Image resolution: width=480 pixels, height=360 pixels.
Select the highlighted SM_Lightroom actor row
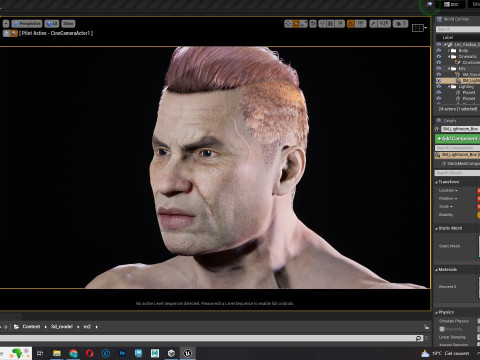pos(458,81)
